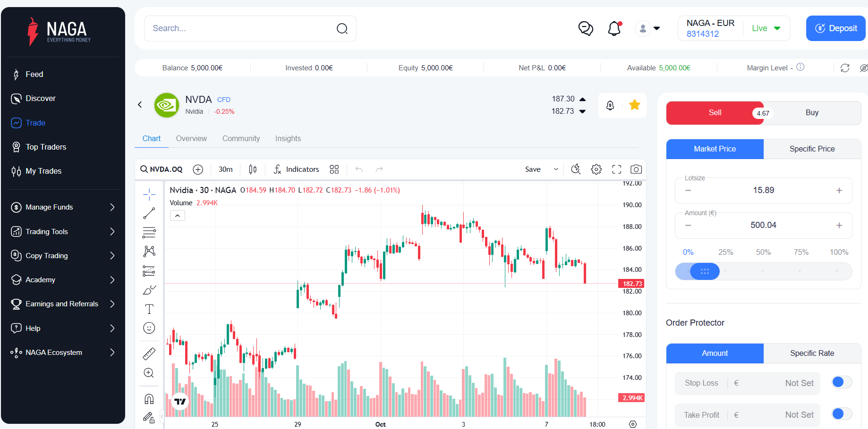Image resolution: width=868 pixels, height=429 pixels.
Task: Click the Buy button
Action: tap(812, 113)
